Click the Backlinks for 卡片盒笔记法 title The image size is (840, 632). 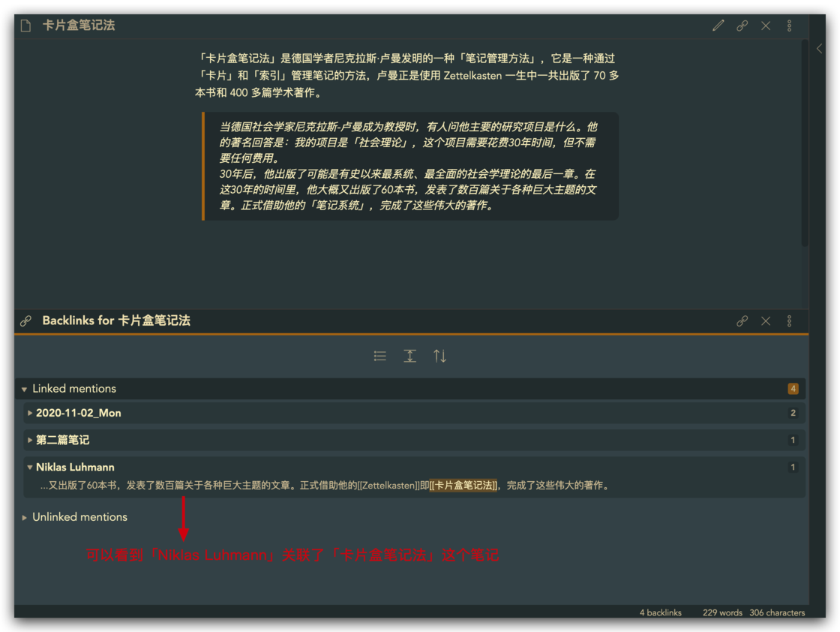116,321
